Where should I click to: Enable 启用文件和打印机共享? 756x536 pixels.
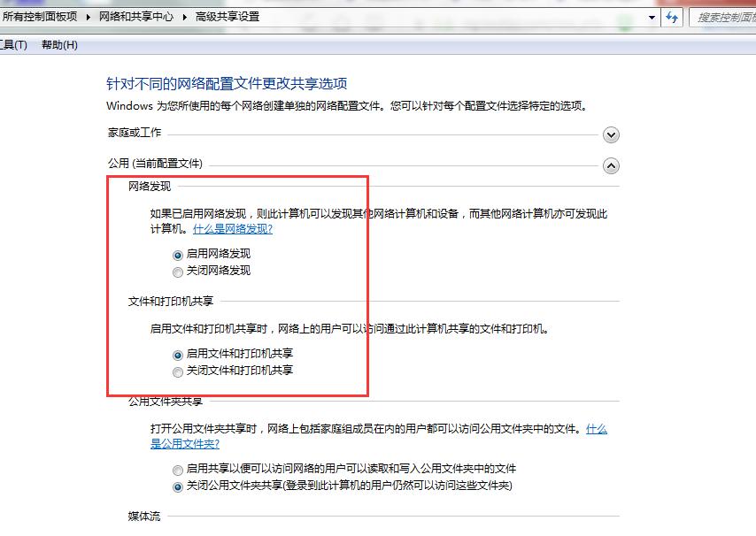[x=177, y=353]
